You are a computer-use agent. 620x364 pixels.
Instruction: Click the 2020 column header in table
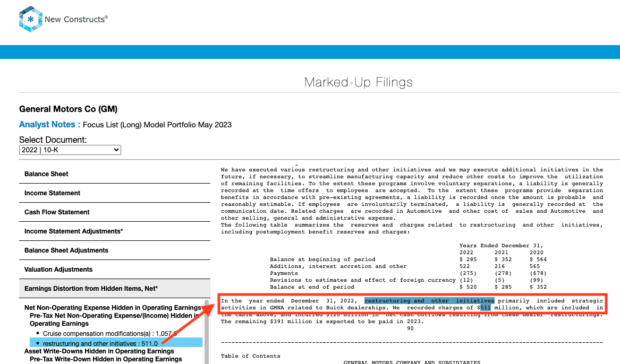click(537, 253)
